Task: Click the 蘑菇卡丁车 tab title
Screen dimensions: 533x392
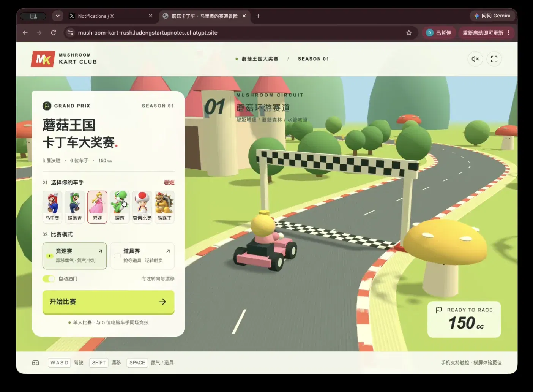Action: [204, 16]
